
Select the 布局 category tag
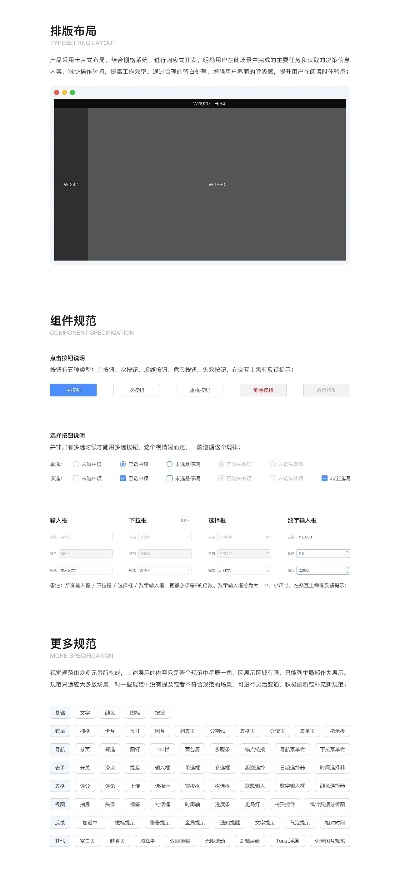59,731
